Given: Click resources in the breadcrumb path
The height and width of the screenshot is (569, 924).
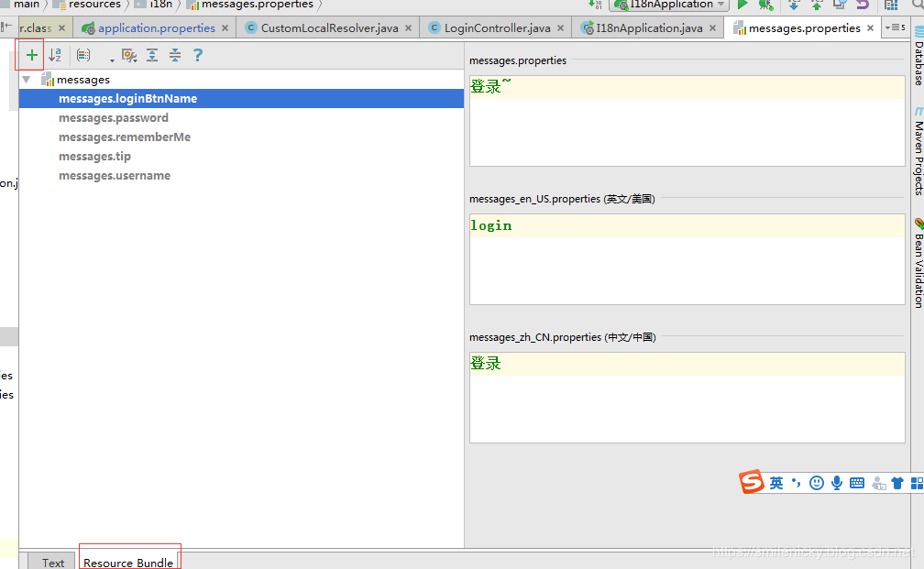Looking at the screenshot, I should tap(94, 5).
